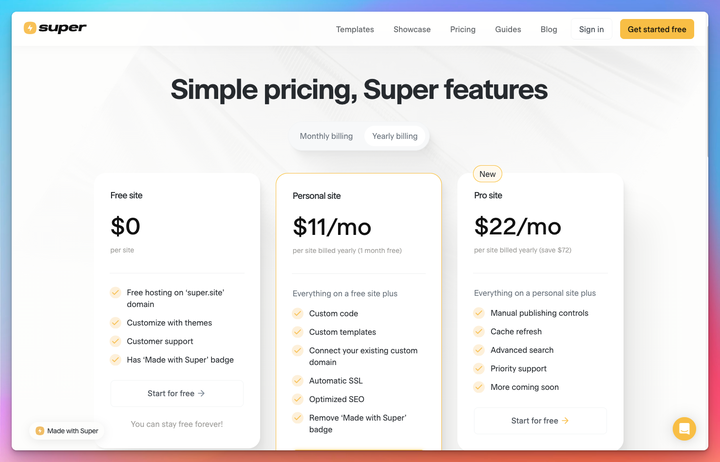The image size is (720, 462).
Task: Click the checkmark icon beside Advanced search
Action: tap(479, 350)
